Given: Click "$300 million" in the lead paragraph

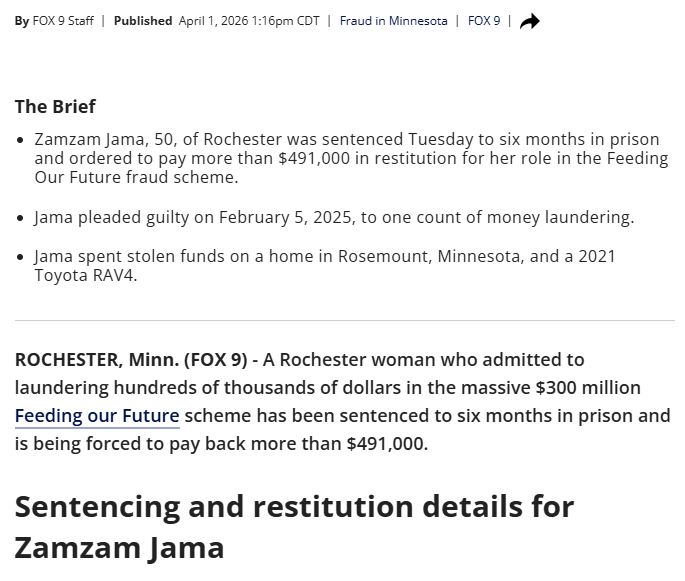Looking at the screenshot, I should coord(588,387).
